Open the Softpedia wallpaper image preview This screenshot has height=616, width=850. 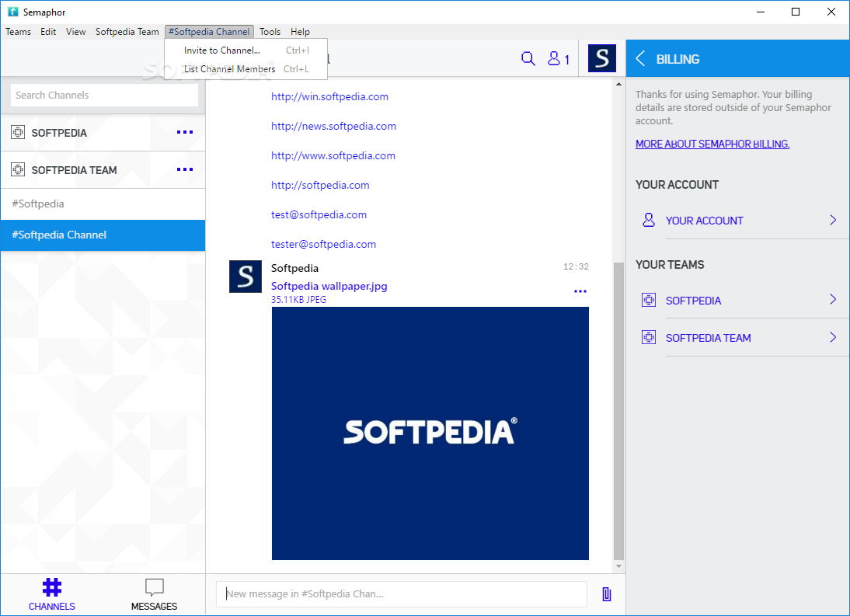pos(430,433)
